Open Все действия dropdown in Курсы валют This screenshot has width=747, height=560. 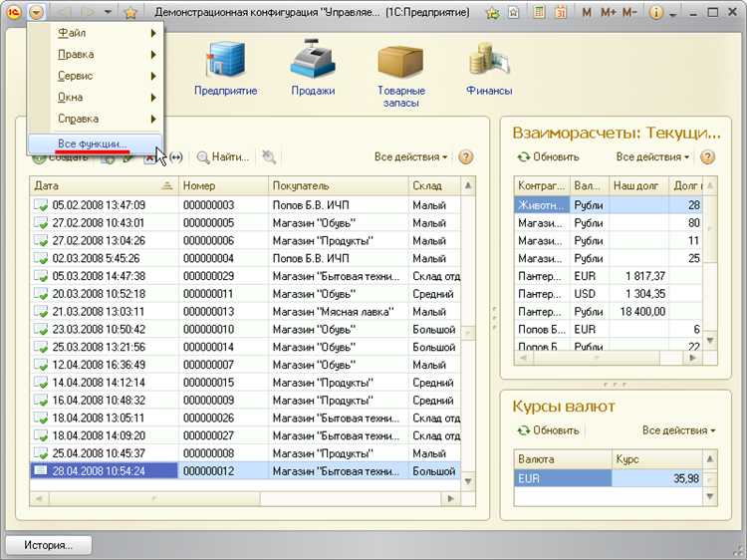(x=678, y=430)
